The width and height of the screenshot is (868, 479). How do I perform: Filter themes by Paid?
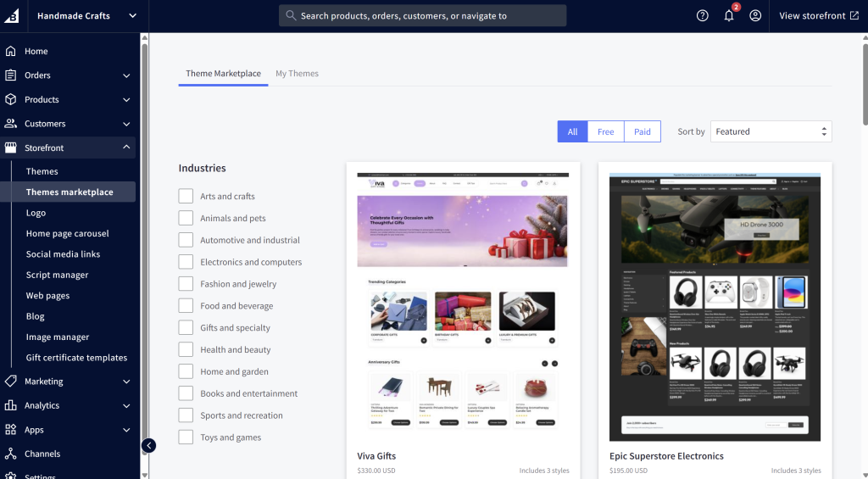coord(643,131)
